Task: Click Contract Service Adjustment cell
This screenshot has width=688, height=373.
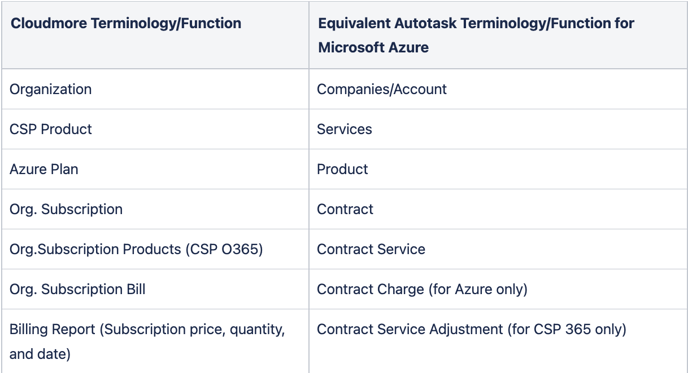Action: 498,341
